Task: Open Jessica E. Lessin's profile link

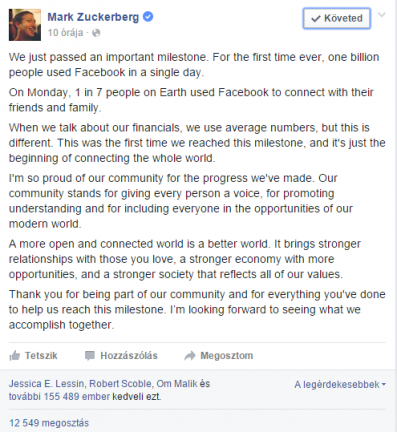Action: click(x=47, y=384)
